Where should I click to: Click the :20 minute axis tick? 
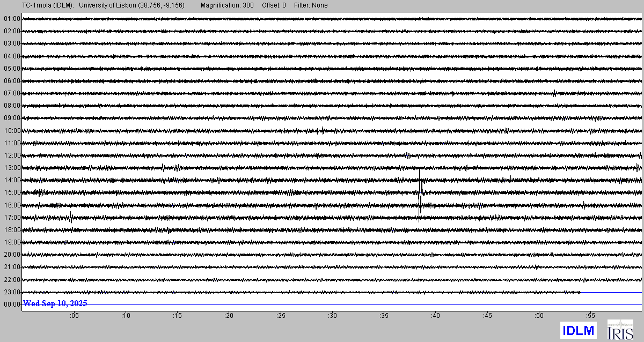229,316
